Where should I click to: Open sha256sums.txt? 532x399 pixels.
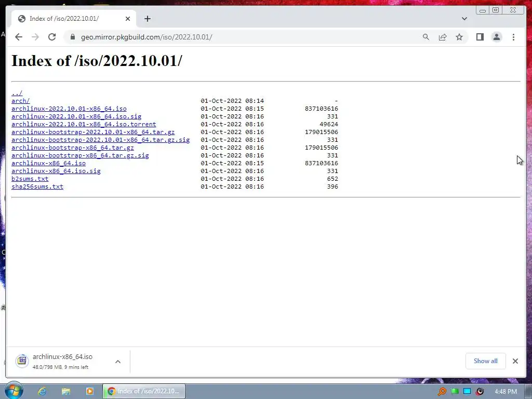[x=37, y=187]
